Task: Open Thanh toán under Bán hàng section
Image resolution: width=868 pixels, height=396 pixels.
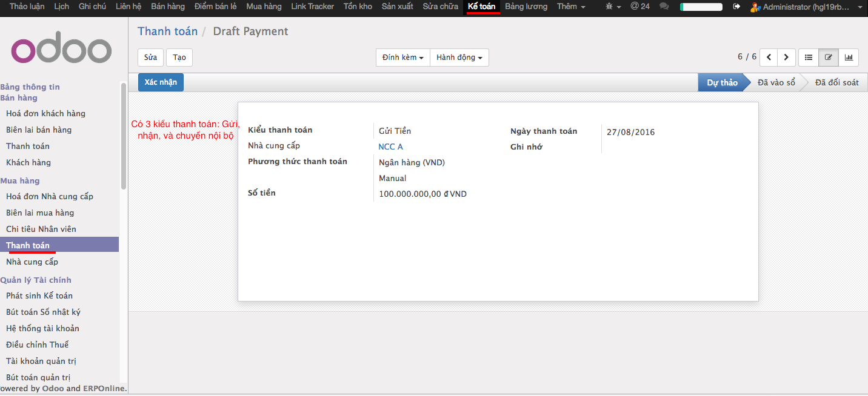Action: click(28, 146)
